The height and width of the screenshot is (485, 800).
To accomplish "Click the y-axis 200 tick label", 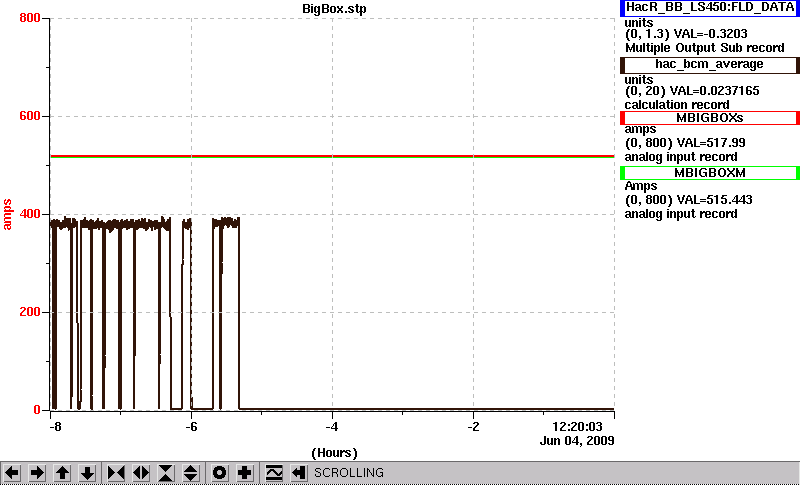I will 30,312.
